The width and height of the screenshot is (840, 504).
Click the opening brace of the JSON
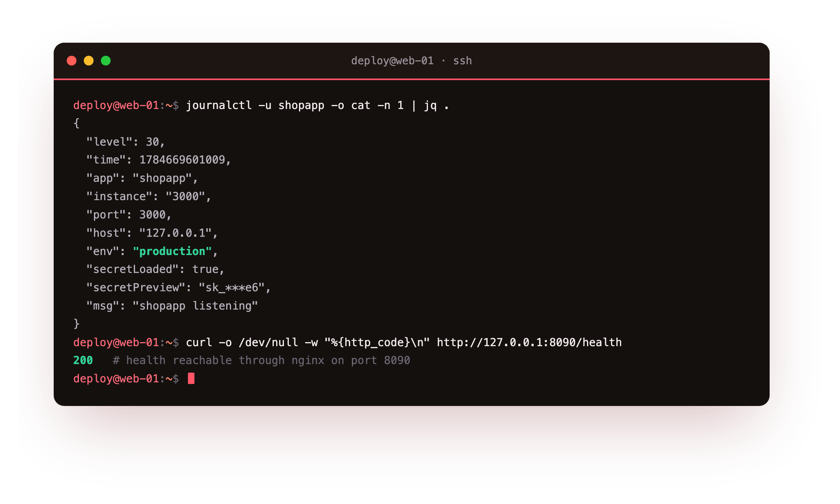pos(76,123)
